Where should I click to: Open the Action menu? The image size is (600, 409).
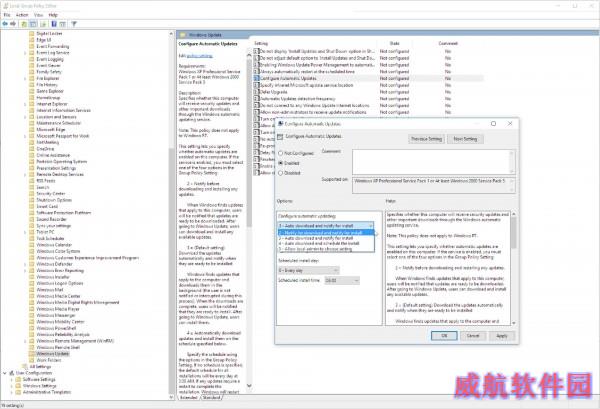coord(22,15)
